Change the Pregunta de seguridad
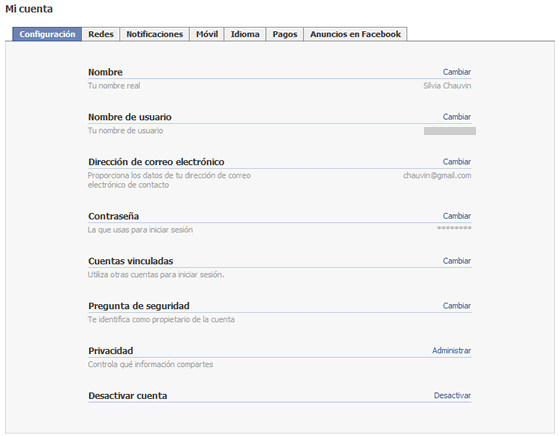 (x=457, y=306)
